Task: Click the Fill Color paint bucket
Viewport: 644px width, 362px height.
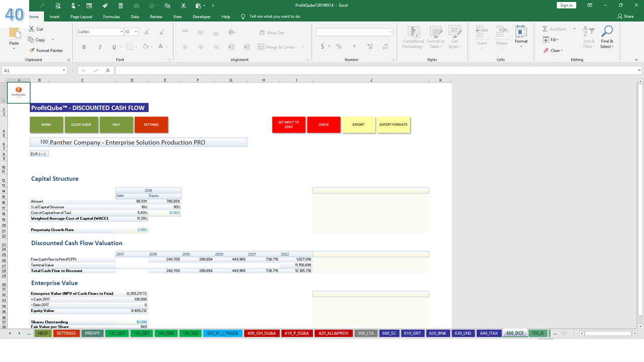Action: pos(145,47)
